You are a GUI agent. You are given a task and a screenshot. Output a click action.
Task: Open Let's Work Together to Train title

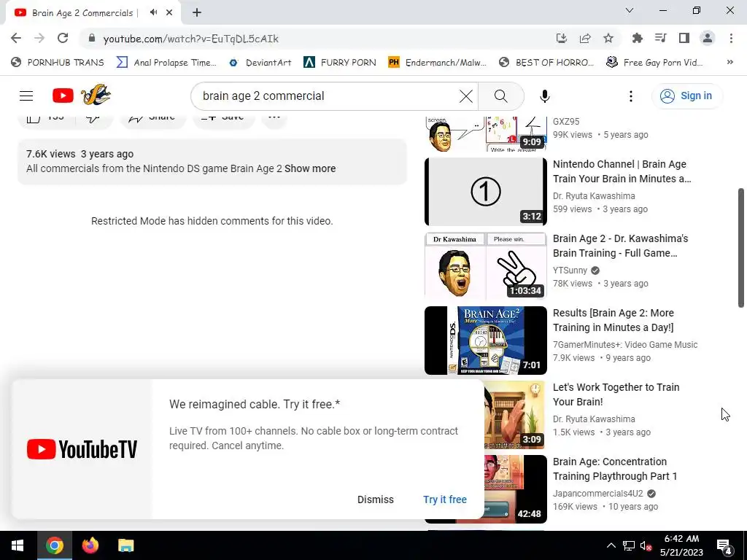pyautogui.click(x=616, y=394)
